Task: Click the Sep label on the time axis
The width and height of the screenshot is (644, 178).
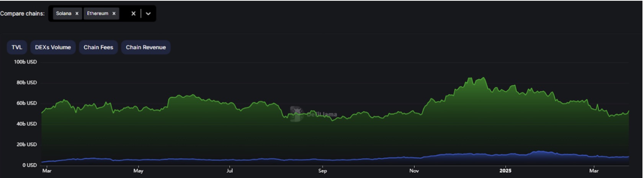Action: [x=322, y=171]
